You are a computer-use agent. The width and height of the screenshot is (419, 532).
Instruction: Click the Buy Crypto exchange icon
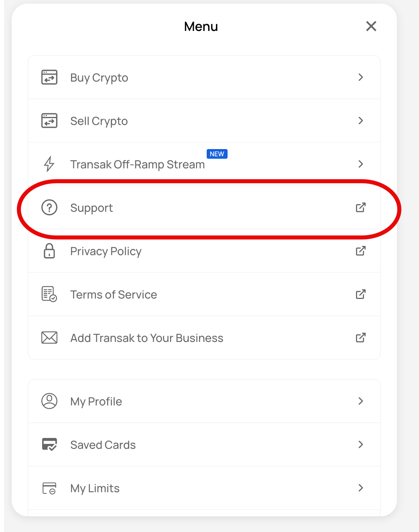[x=49, y=77]
